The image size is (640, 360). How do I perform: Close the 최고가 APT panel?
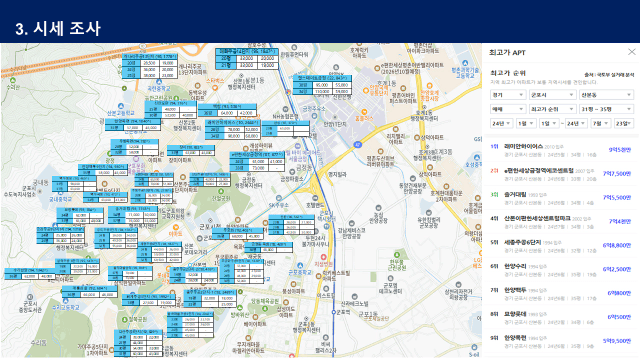click(631, 52)
